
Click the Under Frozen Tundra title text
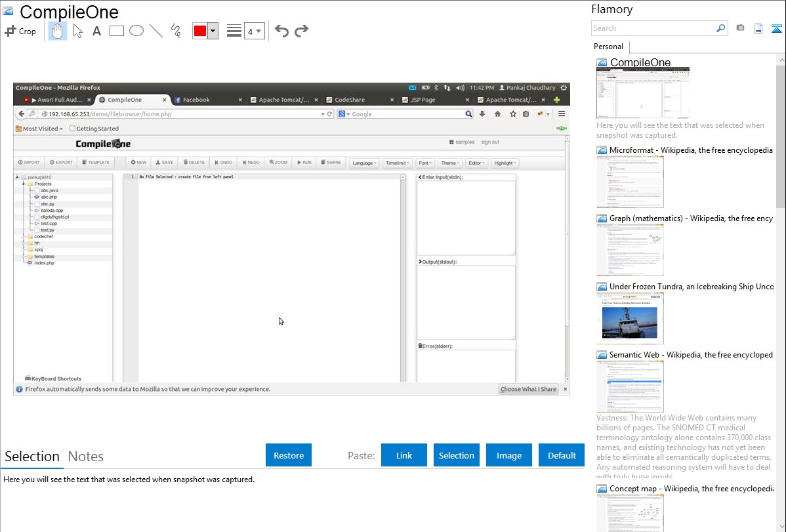692,286
